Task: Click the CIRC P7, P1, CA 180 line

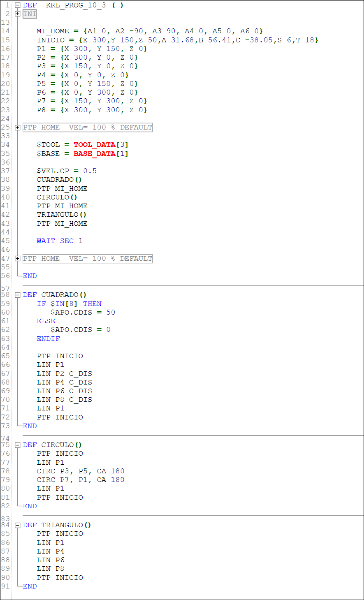Action: [81, 480]
